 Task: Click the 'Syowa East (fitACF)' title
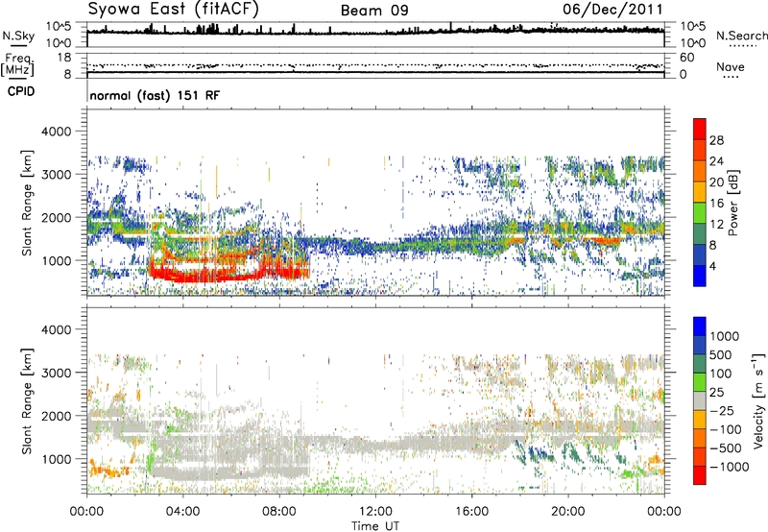click(x=174, y=10)
